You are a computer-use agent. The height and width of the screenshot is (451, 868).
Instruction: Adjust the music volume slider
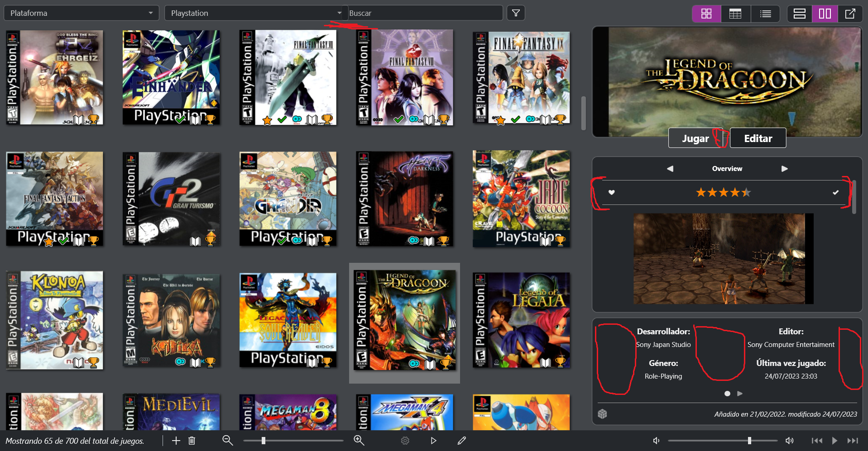click(x=723, y=441)
